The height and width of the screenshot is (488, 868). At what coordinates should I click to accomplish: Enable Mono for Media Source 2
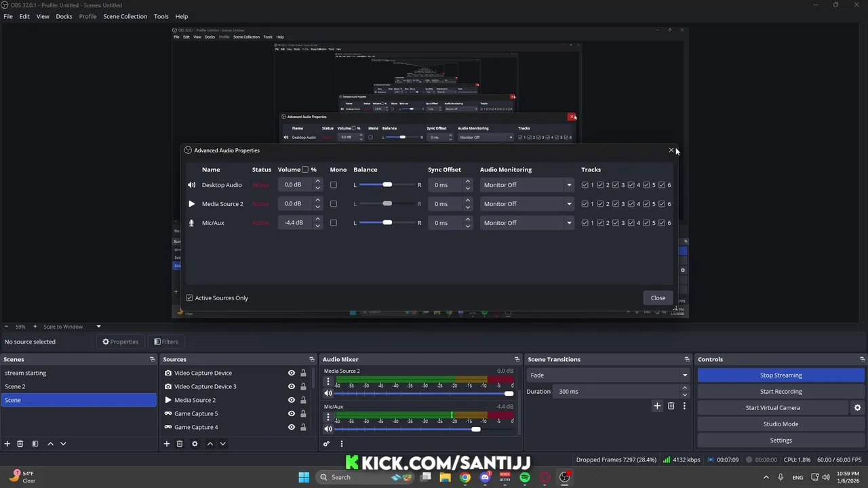pyautogui.click(x=334, y=204)
